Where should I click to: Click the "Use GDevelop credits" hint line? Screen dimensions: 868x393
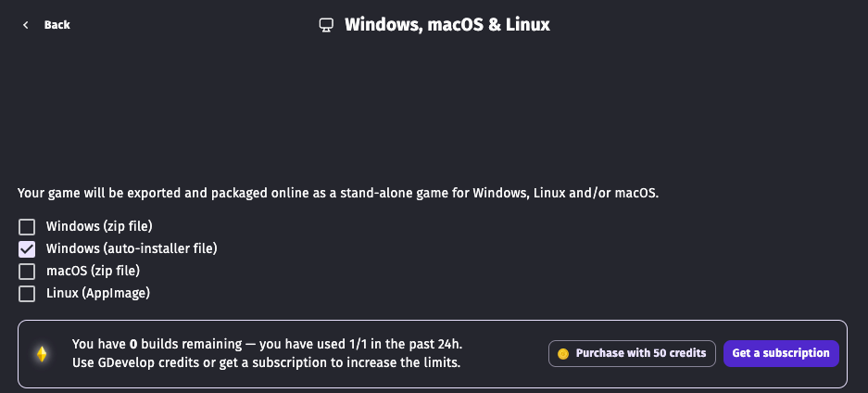point(266,362)
